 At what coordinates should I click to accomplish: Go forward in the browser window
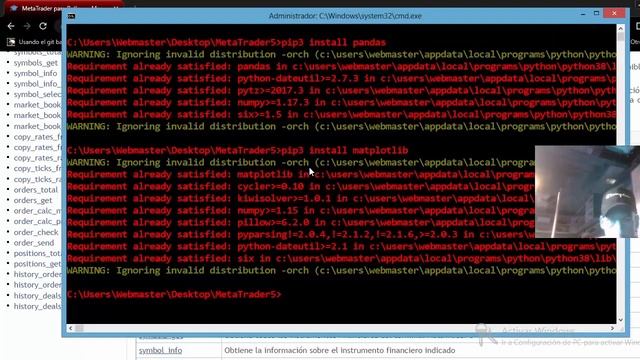point(27,26)
